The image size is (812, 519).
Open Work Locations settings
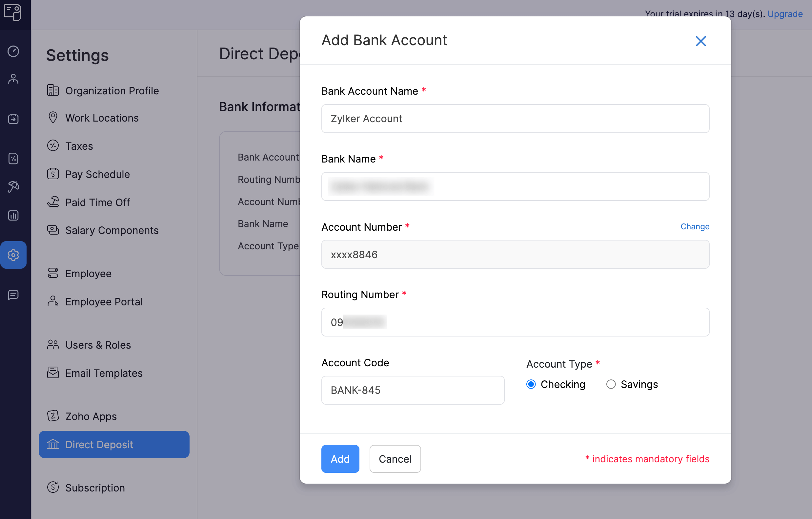(102, 117)
